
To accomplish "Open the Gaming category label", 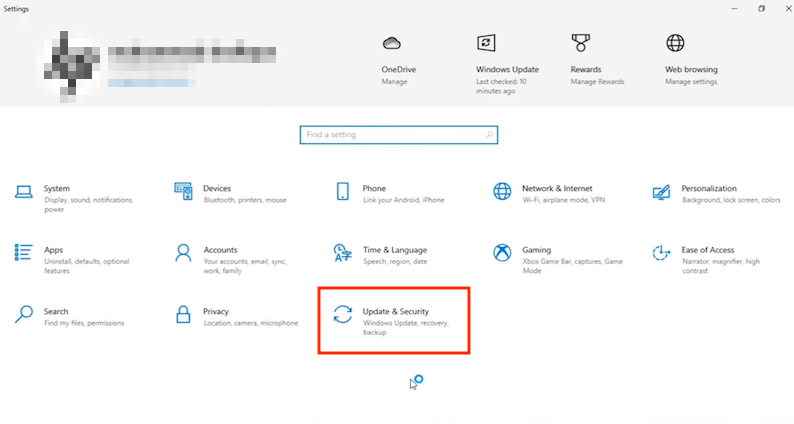I will click(537, 250).
